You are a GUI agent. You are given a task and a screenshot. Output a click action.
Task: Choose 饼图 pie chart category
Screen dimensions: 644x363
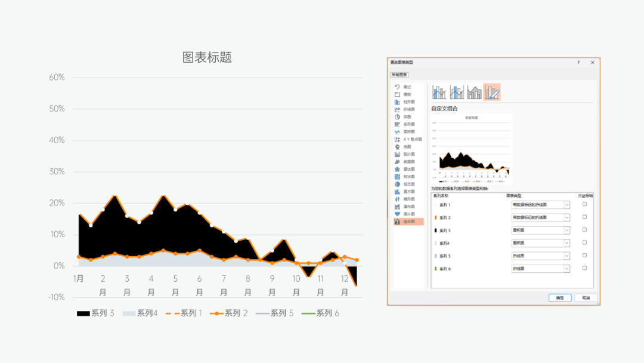(x=408, y=117)
